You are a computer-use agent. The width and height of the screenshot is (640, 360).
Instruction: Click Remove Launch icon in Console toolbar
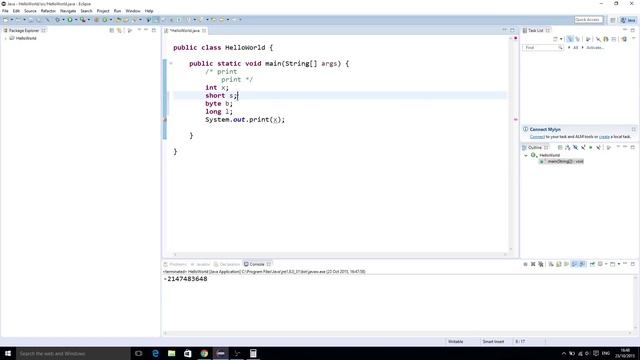[533, 264]
